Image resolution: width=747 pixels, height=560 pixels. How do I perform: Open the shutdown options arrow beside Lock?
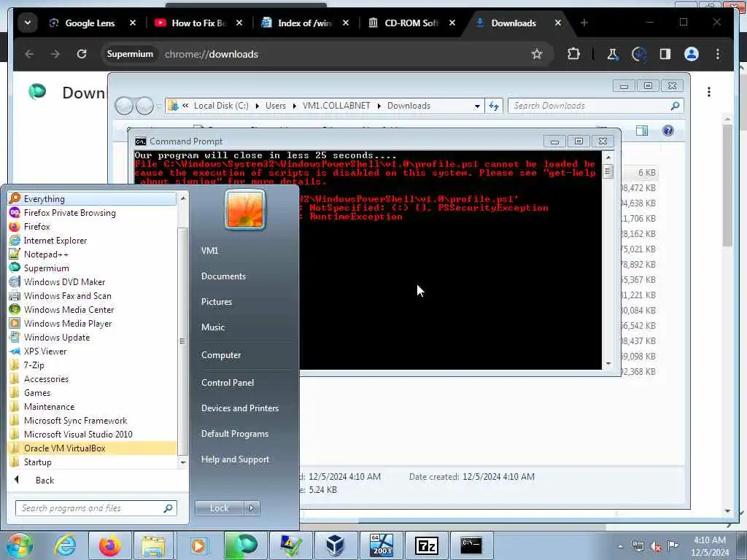(252, 508)
